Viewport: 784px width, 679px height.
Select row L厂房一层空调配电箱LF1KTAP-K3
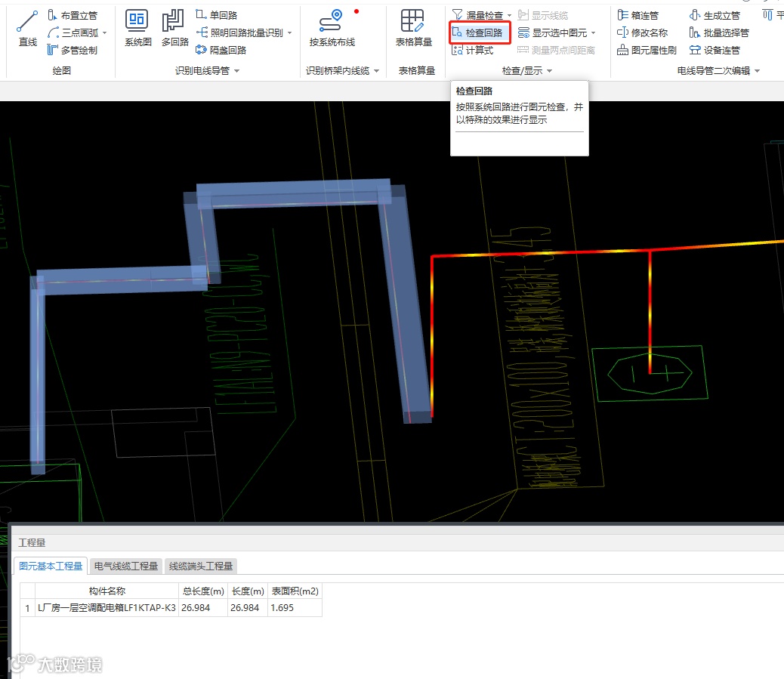tap(171, 608)
